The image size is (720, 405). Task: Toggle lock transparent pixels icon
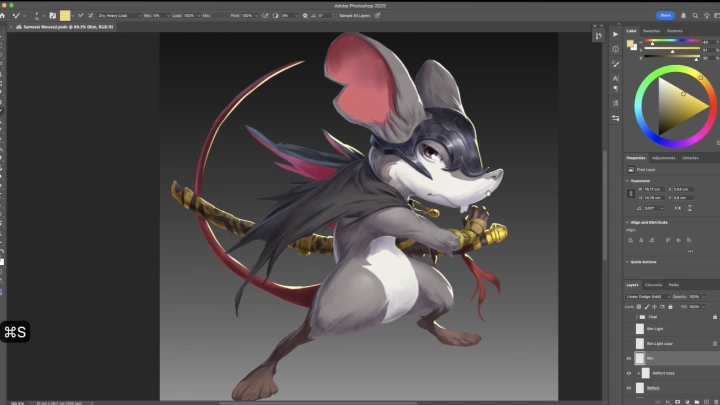point(639,307)
